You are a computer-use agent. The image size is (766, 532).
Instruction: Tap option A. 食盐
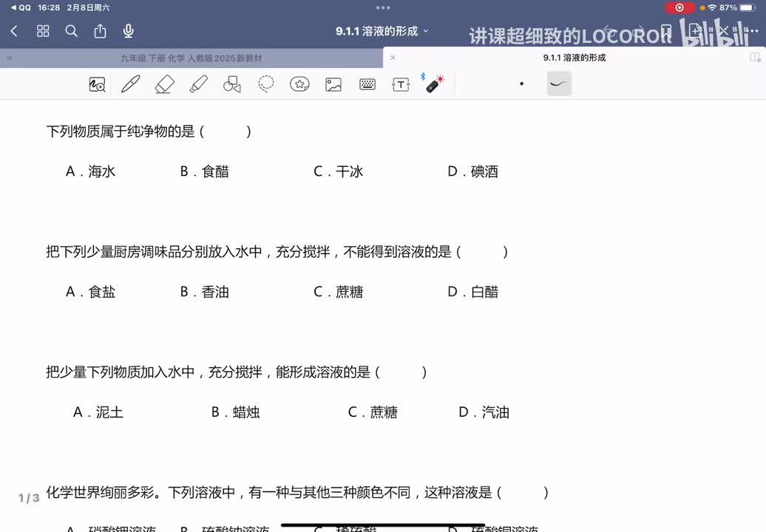pos(90,292)
